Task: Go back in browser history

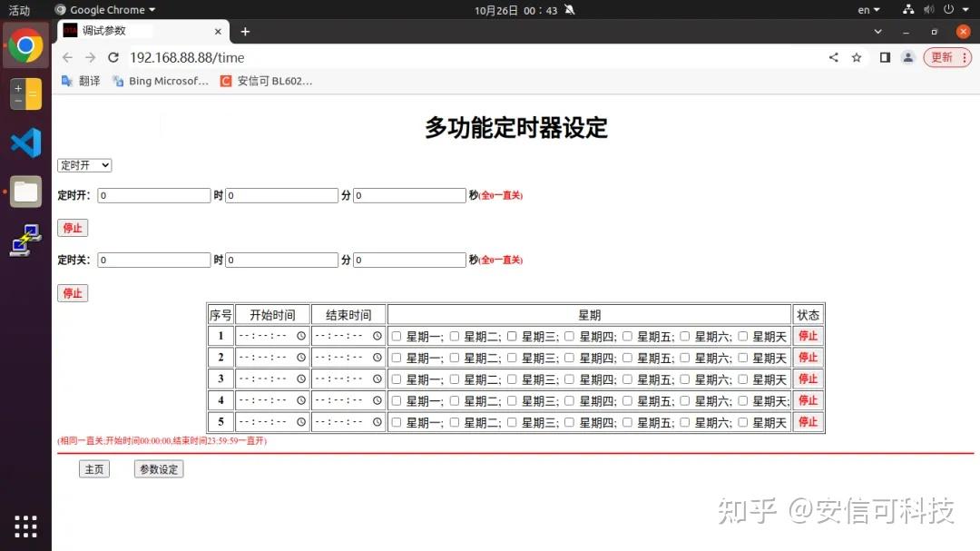Action: [x=67, y=57]
